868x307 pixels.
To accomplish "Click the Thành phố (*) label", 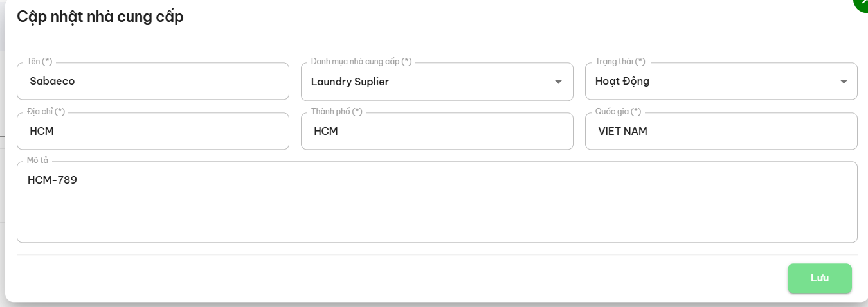I will click(x=337, y=112).
